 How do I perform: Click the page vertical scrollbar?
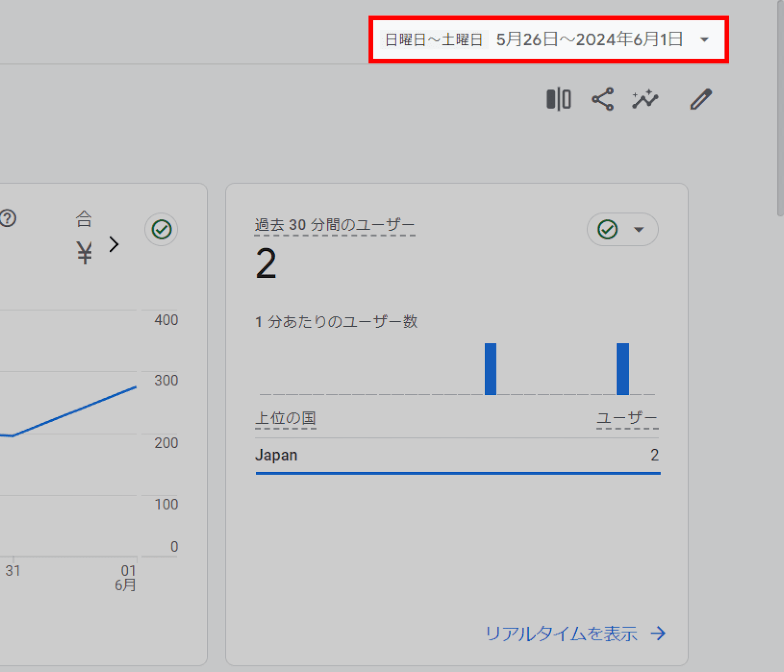[780, 108]
